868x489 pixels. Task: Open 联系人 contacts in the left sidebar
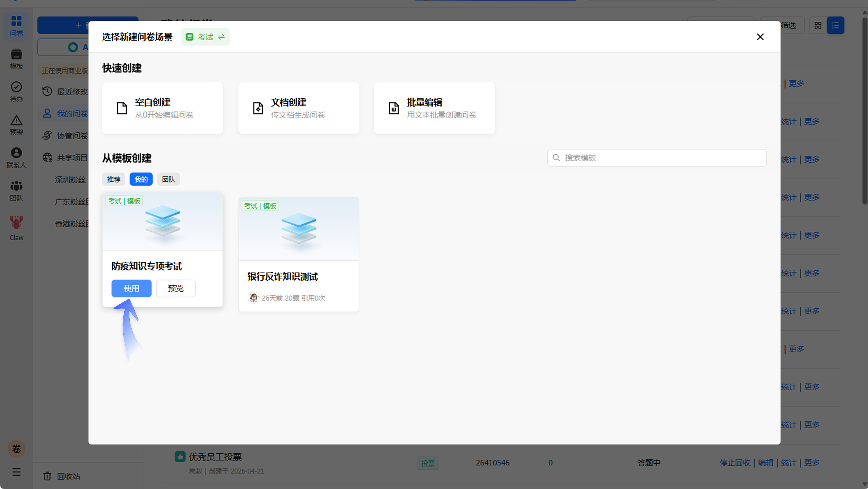click(16, 158)
